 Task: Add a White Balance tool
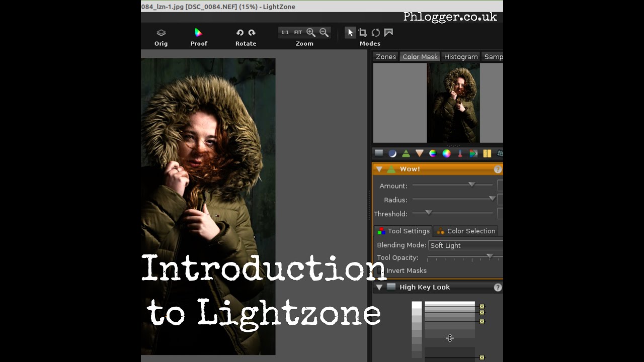click(x=460, y=153)
